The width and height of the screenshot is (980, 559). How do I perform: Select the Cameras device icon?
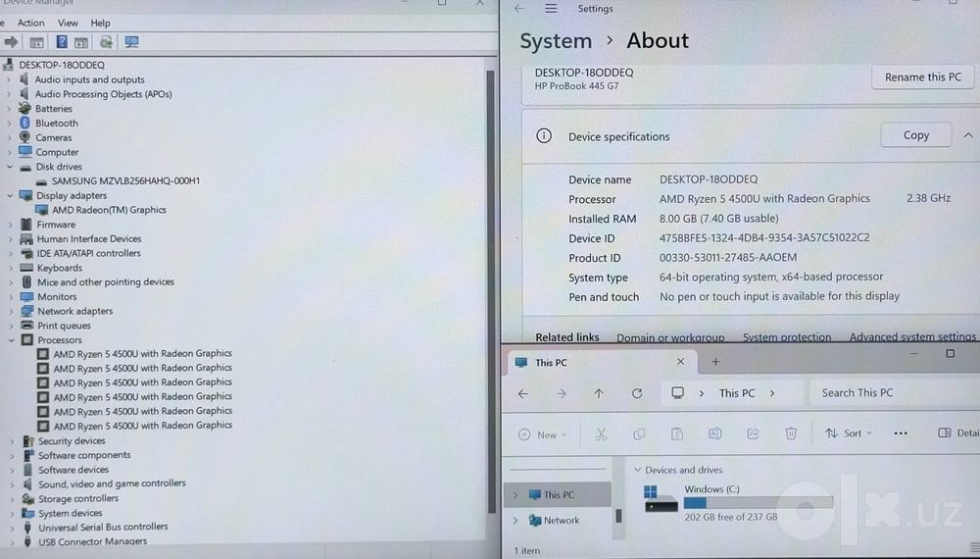point(25,137)
